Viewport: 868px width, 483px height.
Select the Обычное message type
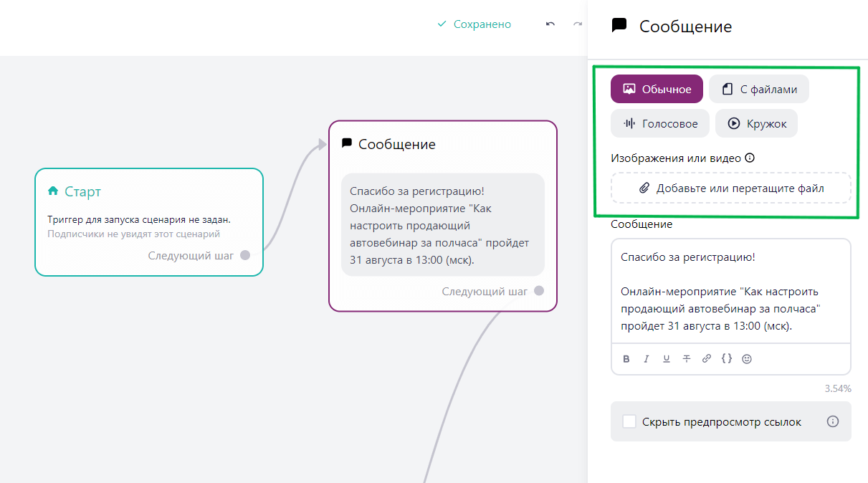[x=657, y=89]
